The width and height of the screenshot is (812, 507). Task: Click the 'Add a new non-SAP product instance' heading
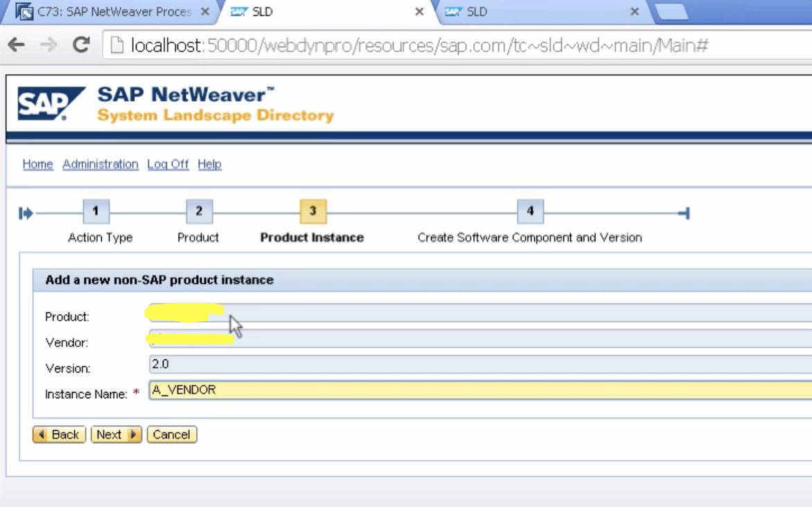(x=159, y=280)
